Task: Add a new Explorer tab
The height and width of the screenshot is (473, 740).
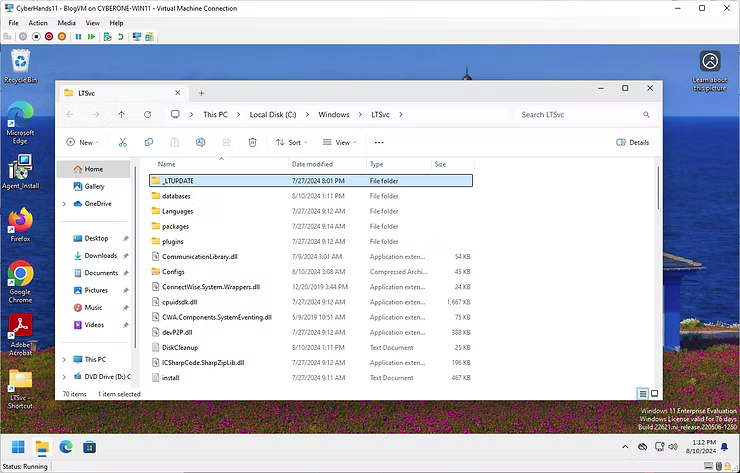Action: [x=202, y=93]
